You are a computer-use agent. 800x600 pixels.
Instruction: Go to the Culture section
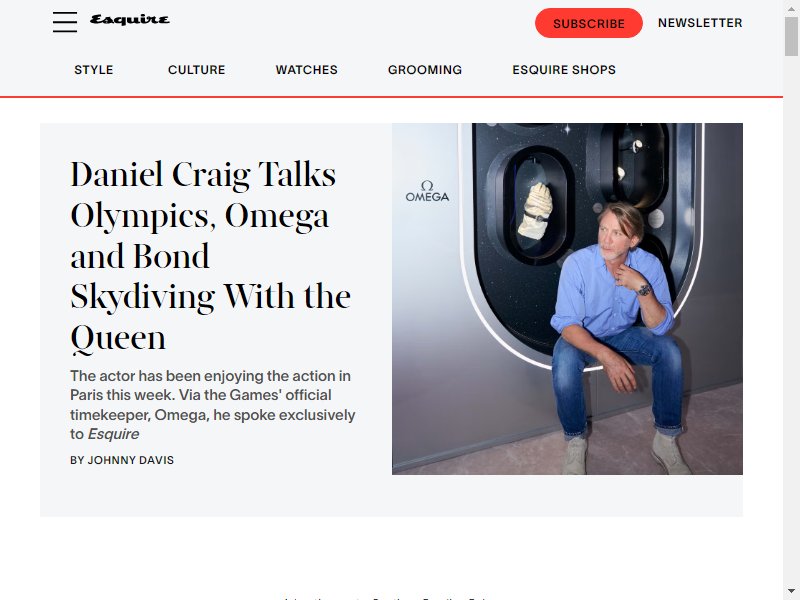(196, 70)
